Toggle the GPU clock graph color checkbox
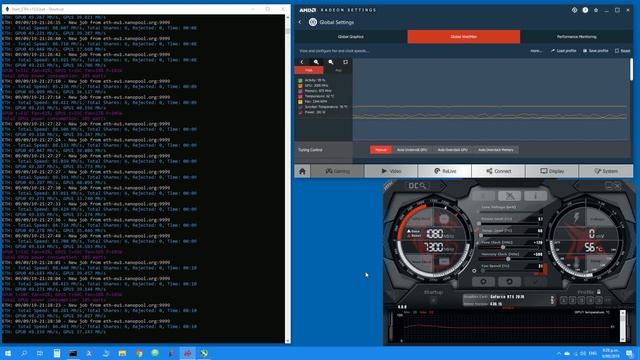This screenshot has width=640, height=360. click(300, 86)
